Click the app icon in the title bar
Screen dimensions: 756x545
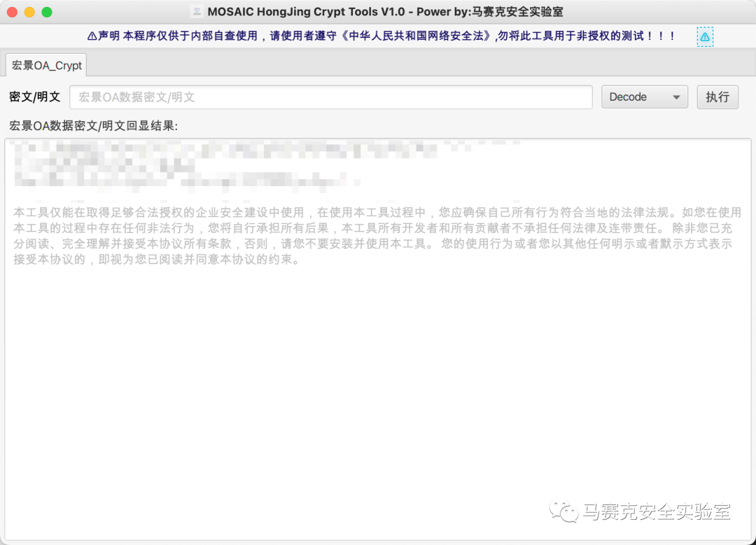197,12
